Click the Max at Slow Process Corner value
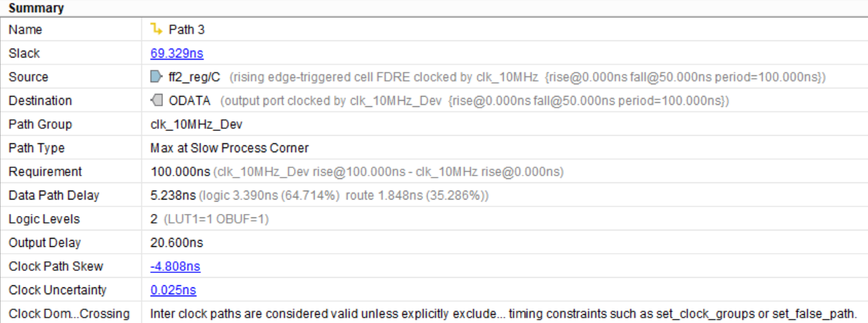The height and width of the screenshot is (323, 868). tap(230, 148)
